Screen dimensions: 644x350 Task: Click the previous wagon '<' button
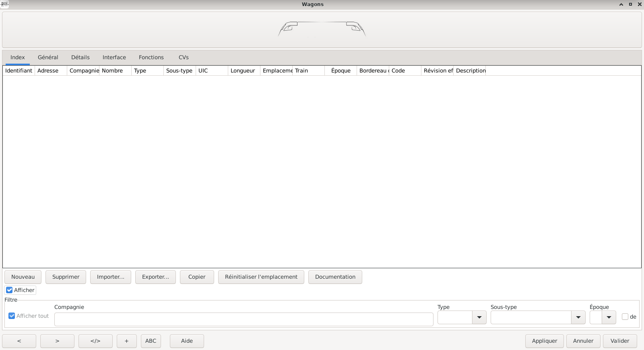(19, 341)
